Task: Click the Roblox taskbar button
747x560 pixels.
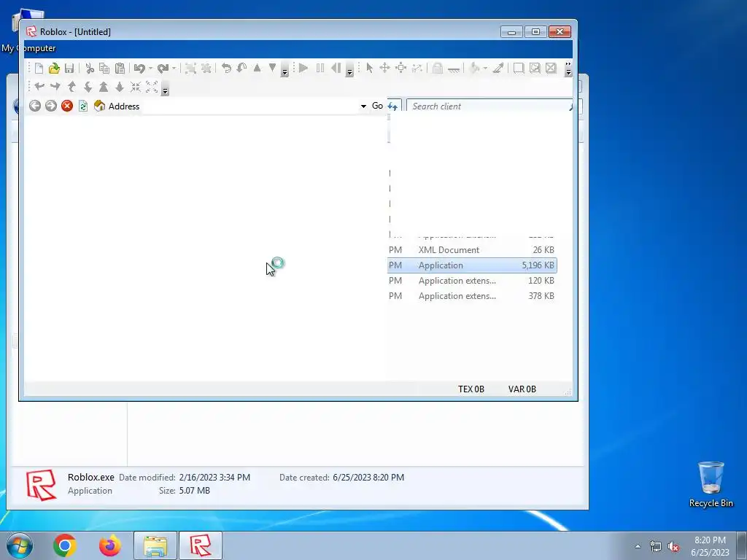Action: coord(201,545)
